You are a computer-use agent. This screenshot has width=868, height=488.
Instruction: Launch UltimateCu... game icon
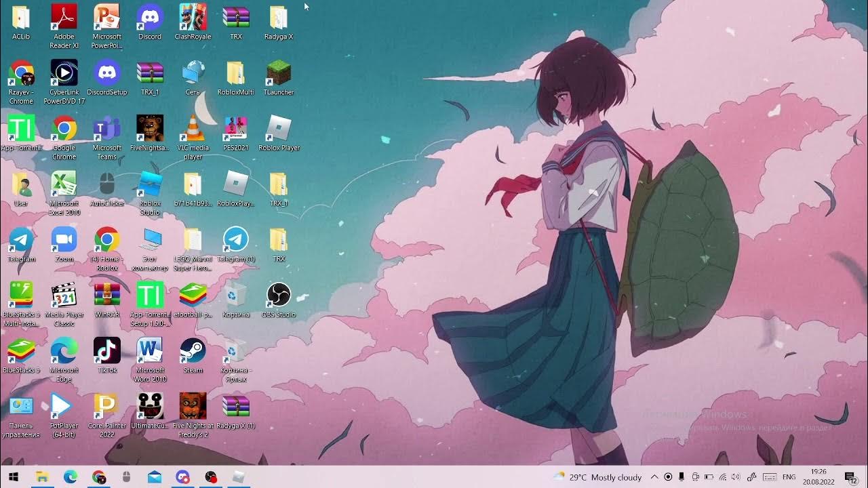click(x=150, y=411)
